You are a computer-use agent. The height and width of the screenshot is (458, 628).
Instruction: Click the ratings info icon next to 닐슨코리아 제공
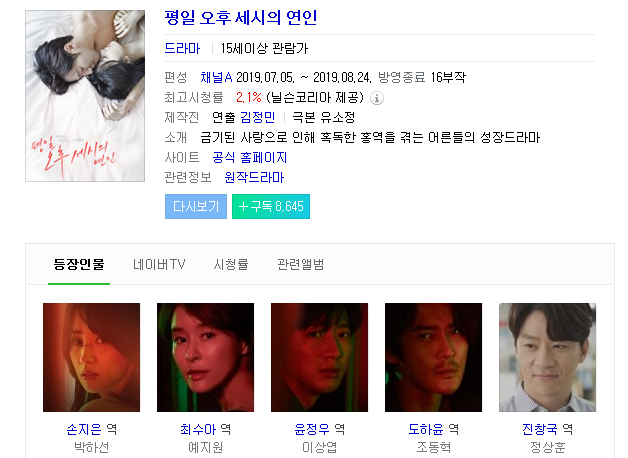point(376,98)
